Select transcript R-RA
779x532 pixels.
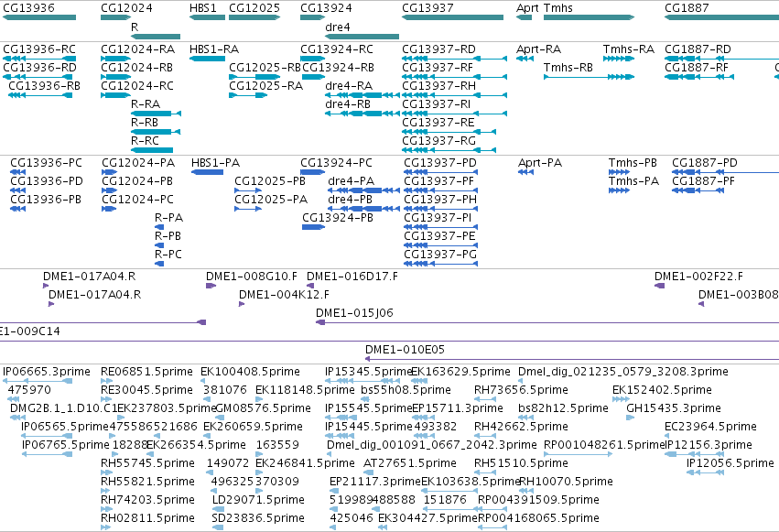156,114
